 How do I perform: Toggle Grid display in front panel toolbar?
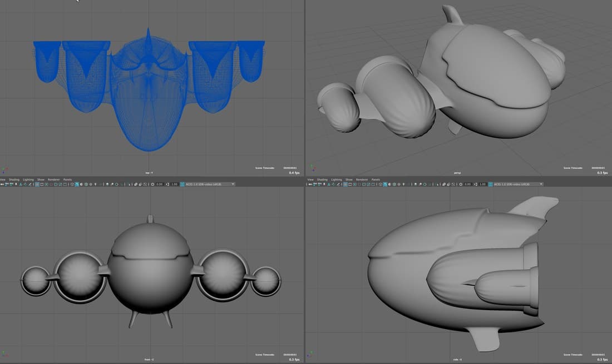tap(37, 185)
